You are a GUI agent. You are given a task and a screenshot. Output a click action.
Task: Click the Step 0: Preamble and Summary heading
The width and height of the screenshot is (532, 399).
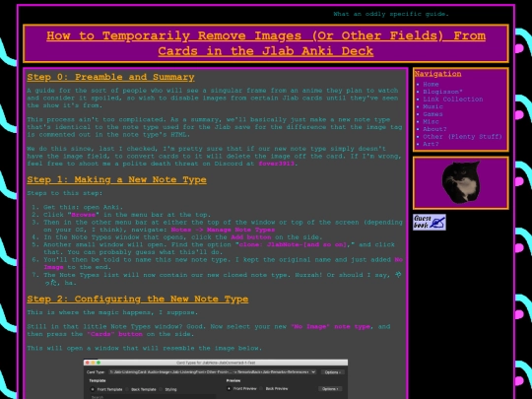[x=110, y=77]
